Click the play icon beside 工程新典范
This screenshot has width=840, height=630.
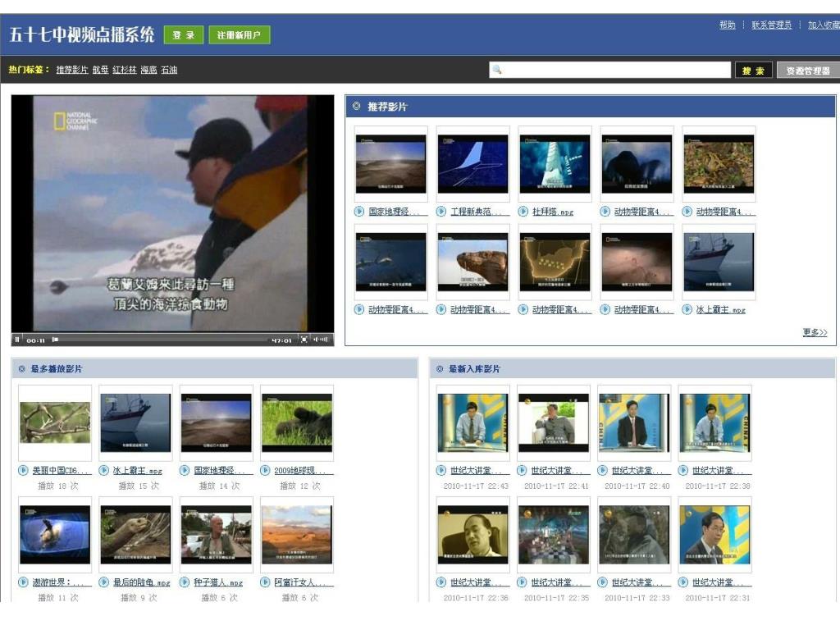point(441,212)
